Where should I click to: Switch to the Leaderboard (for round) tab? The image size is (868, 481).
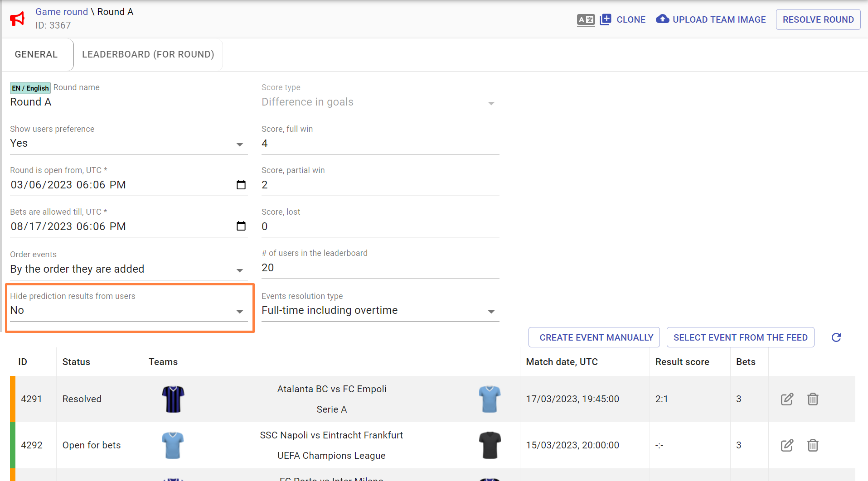point(148,54)
